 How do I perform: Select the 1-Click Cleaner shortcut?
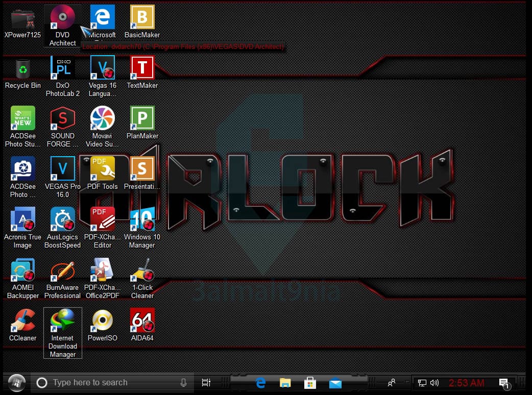(142, 278)
